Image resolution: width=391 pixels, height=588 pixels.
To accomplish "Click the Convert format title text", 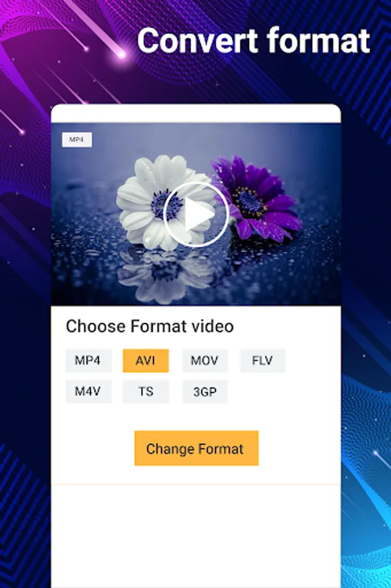I will click(254, 41).
